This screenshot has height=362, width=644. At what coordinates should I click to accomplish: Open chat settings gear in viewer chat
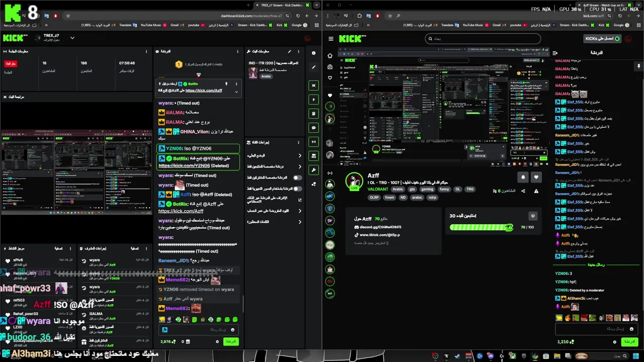(x=614, y=342)
